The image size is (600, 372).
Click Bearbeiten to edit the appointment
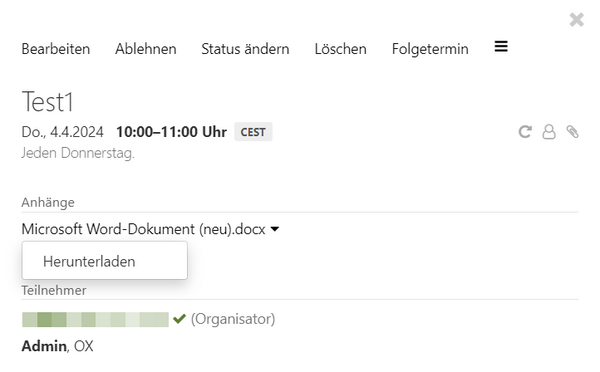[56, 49]
